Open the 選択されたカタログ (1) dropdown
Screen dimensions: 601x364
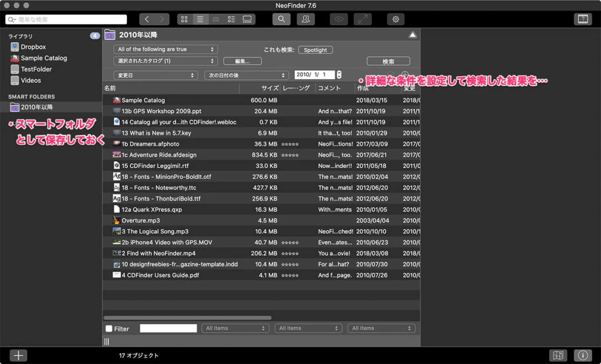coord(166,61)
